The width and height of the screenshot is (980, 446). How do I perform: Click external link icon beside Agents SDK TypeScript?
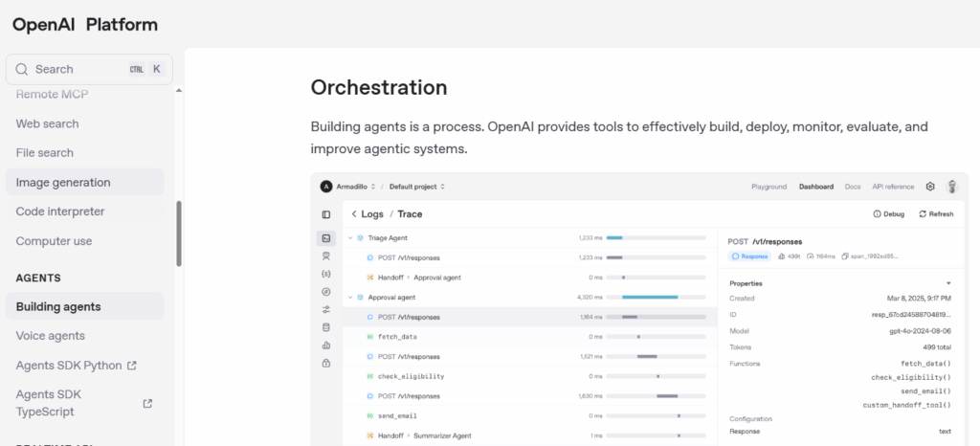[x=147, y=403]
